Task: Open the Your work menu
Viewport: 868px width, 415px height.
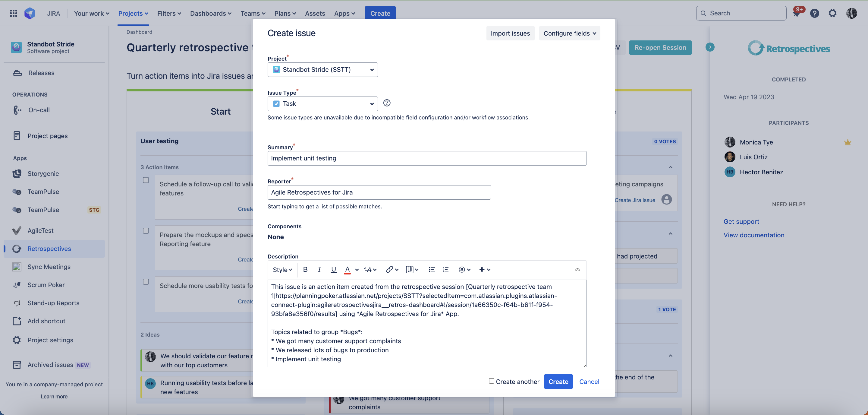Action: coord(92,13)
